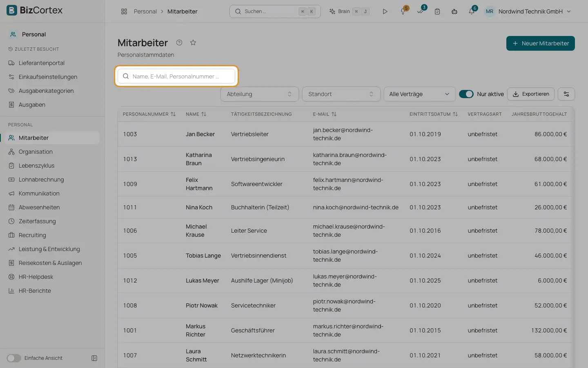Open the table filter settings icon
The height and width of the screenshot is (368, 588).
(566, 94)
